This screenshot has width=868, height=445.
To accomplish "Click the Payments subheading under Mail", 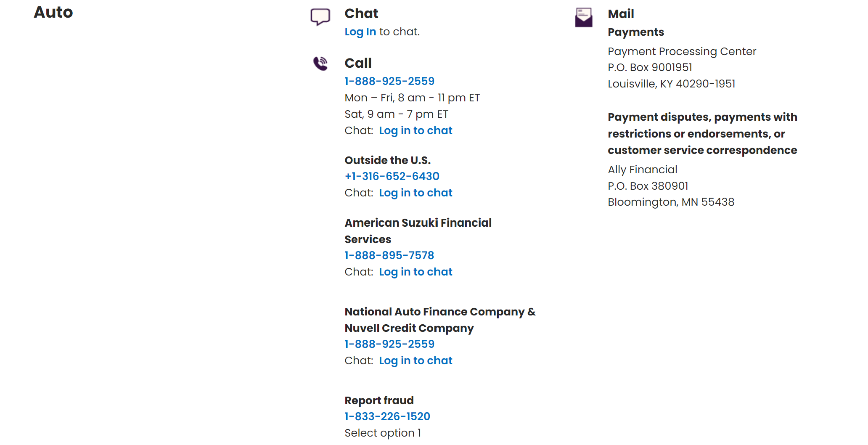I will coord(636,32).
